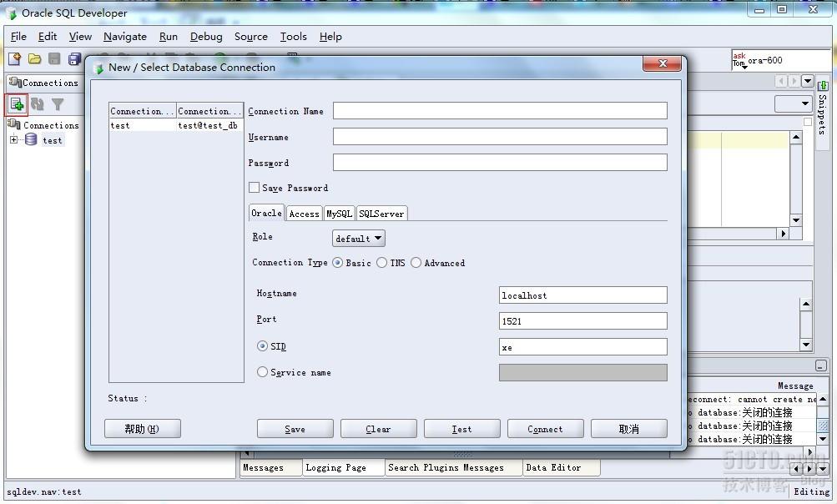Open the editor tab list dropdown arrow
The width and height of the screenshot is (837, 504).
coord(808,81)
